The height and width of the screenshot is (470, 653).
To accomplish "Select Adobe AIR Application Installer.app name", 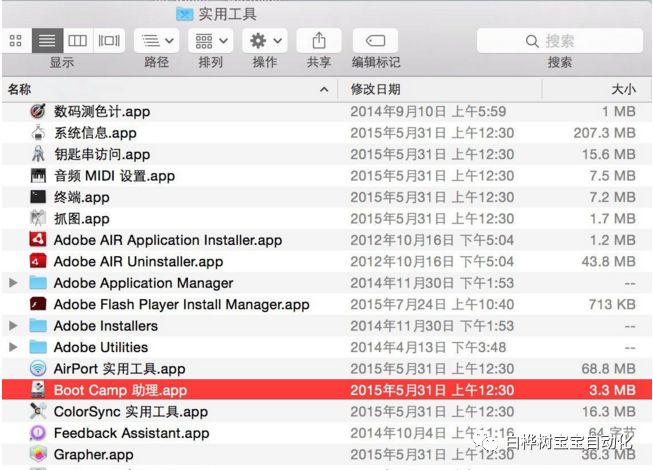I will [x=168, y=240].
